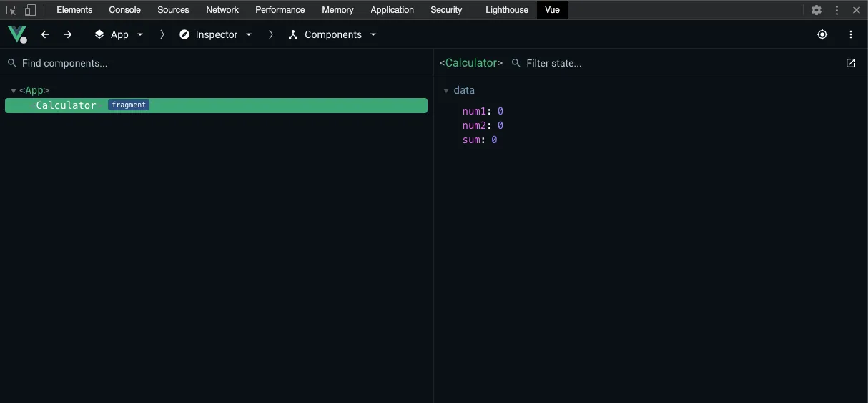868x403 pixels.
Task: Click the search icon beside Filter state
Action: (516, 63)
